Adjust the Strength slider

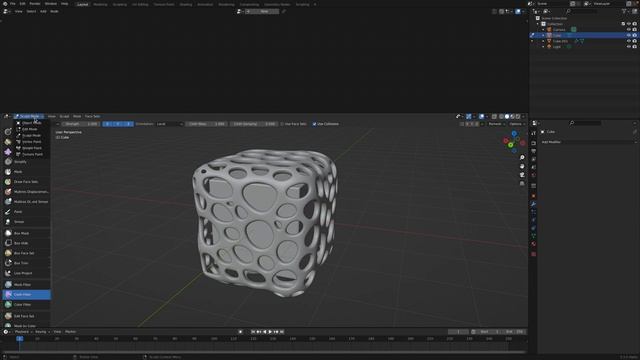tap(81, 124)
